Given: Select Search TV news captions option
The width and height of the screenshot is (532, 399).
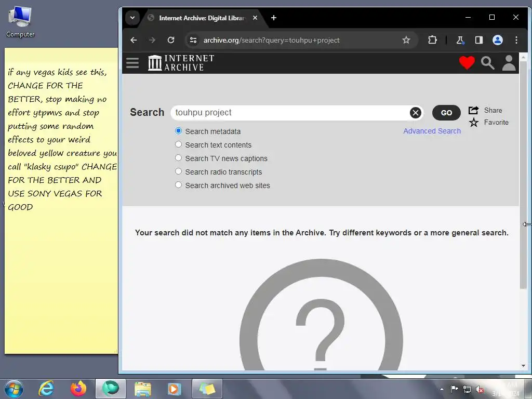Looking at the screenshot, I should (179, 158).
